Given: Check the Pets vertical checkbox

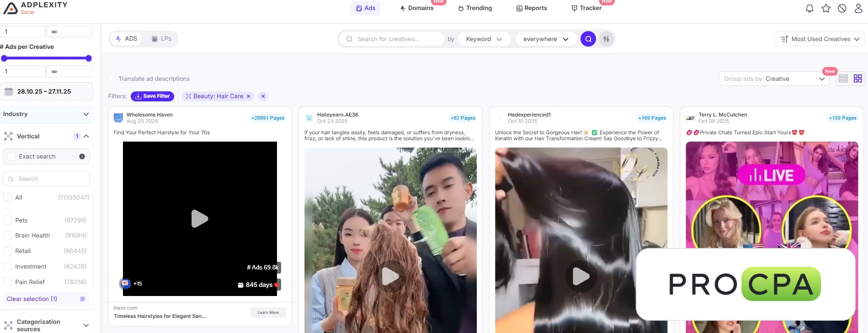Looking at the screenshot, I should tap(7, 220).
